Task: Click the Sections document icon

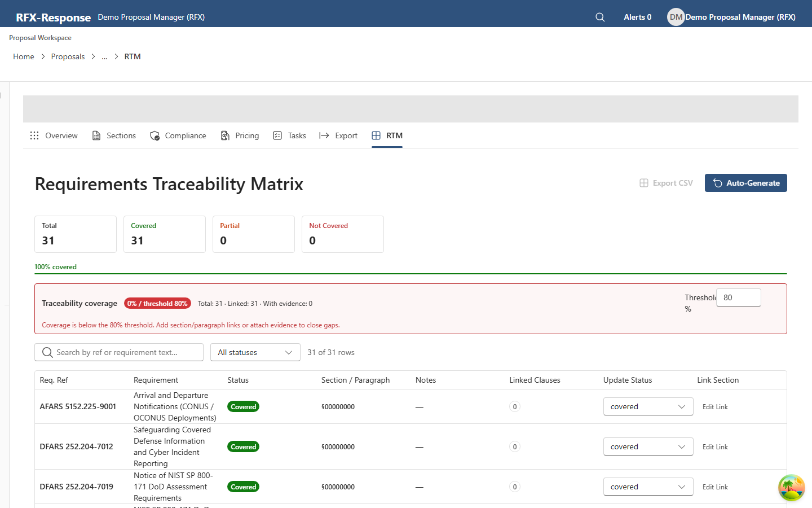Action: pos(96,135)
